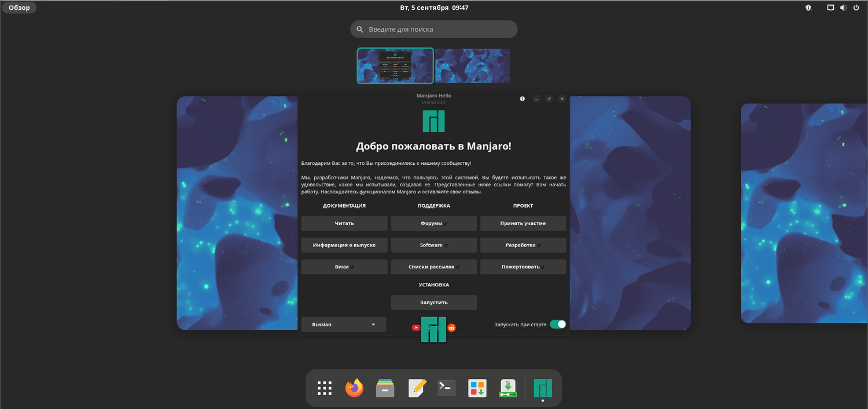Click the Manjaro logo in Hello window

point(434,121)
